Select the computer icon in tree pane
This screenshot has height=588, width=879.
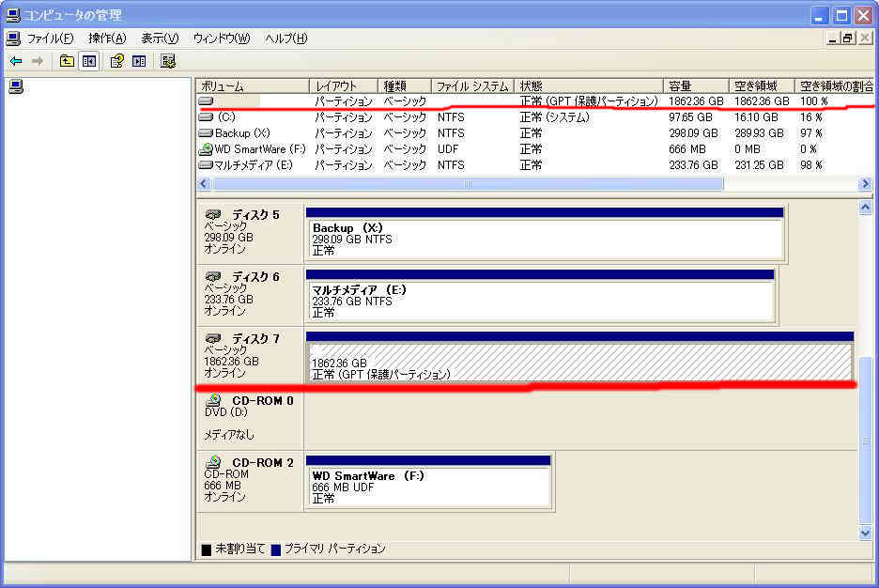pos(16,86)
